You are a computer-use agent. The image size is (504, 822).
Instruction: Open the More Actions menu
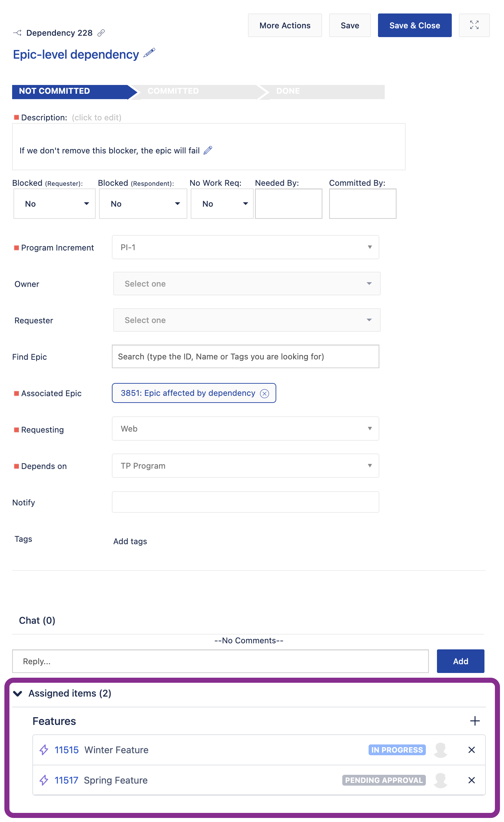pos(285,25)
